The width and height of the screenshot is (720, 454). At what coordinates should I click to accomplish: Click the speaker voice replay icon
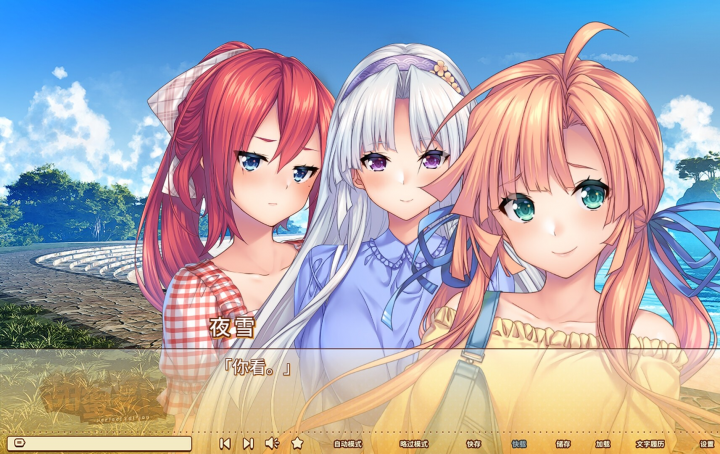[x=271, y=443]
